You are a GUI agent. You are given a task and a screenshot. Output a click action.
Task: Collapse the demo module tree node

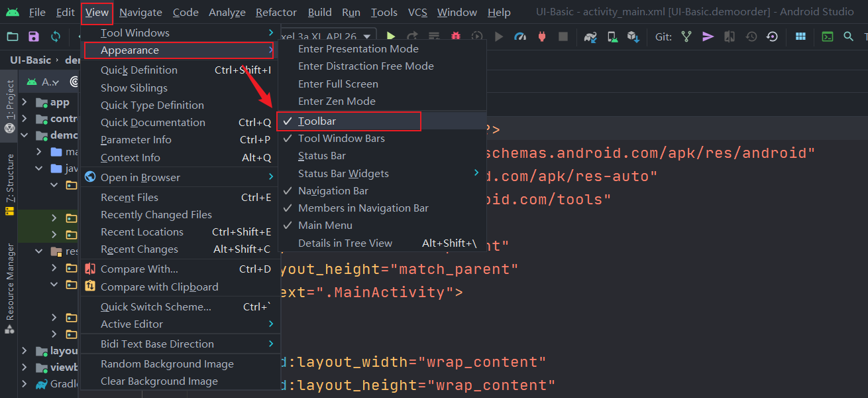point(25,135)
